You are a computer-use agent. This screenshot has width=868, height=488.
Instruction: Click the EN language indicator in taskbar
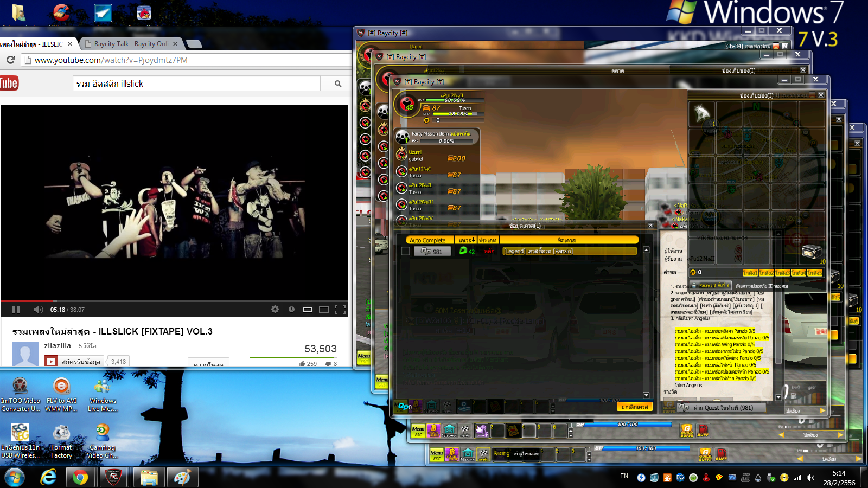pyautogui.click(x=624, y=476)
